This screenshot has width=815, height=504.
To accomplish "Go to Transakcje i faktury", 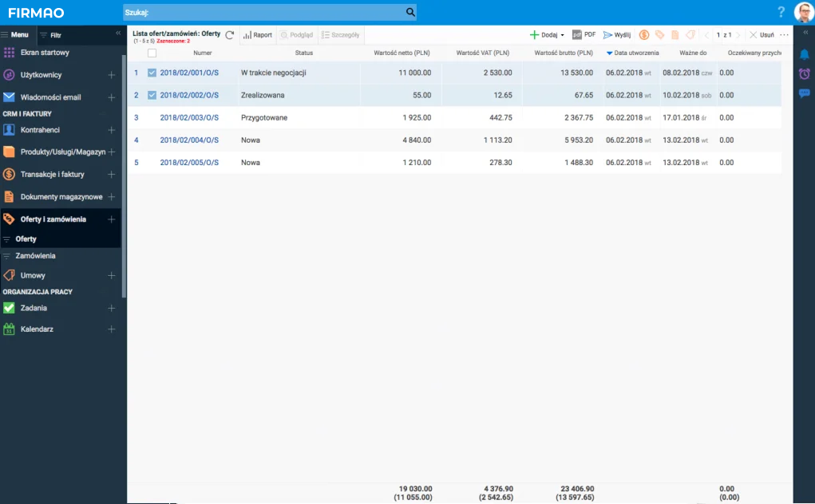I will coord(52,174).
